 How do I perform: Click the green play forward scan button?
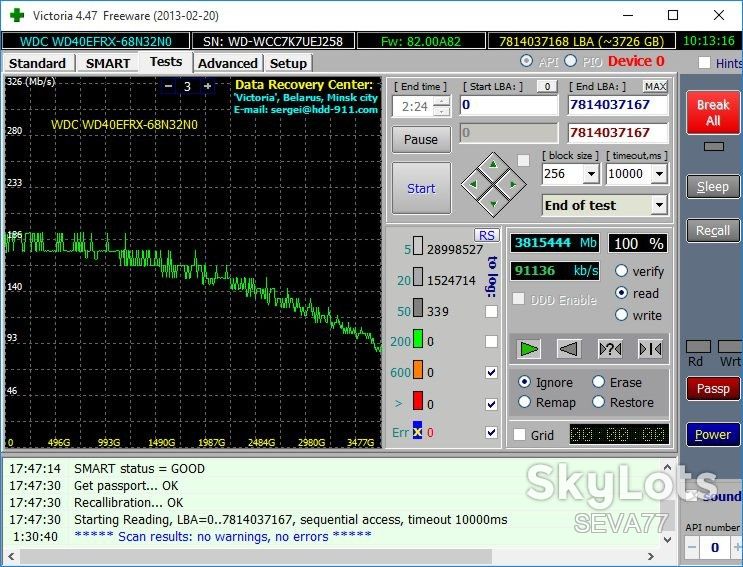(529, 349)
